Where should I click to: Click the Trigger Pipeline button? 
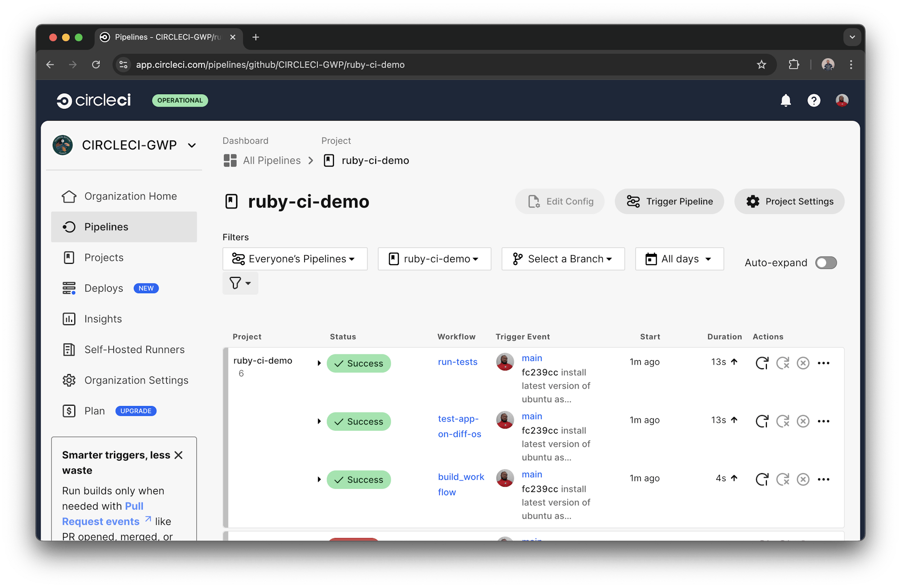click(x=669, y=201)
